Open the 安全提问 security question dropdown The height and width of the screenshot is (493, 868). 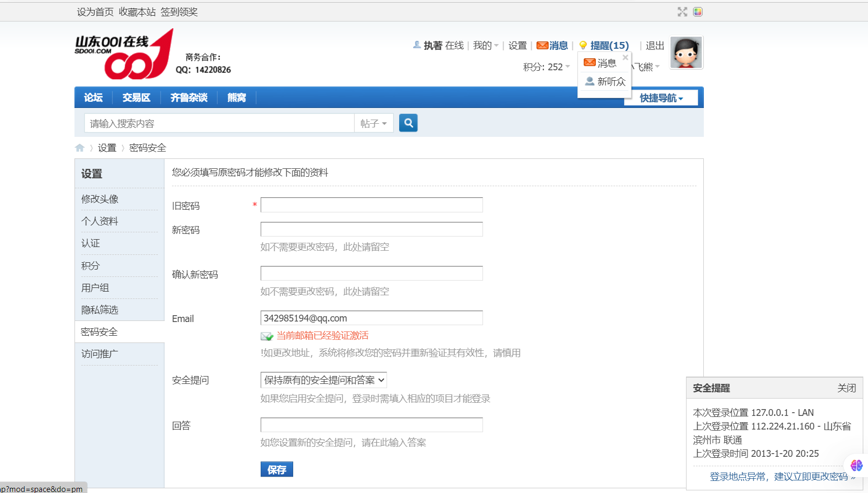[324, 380]
